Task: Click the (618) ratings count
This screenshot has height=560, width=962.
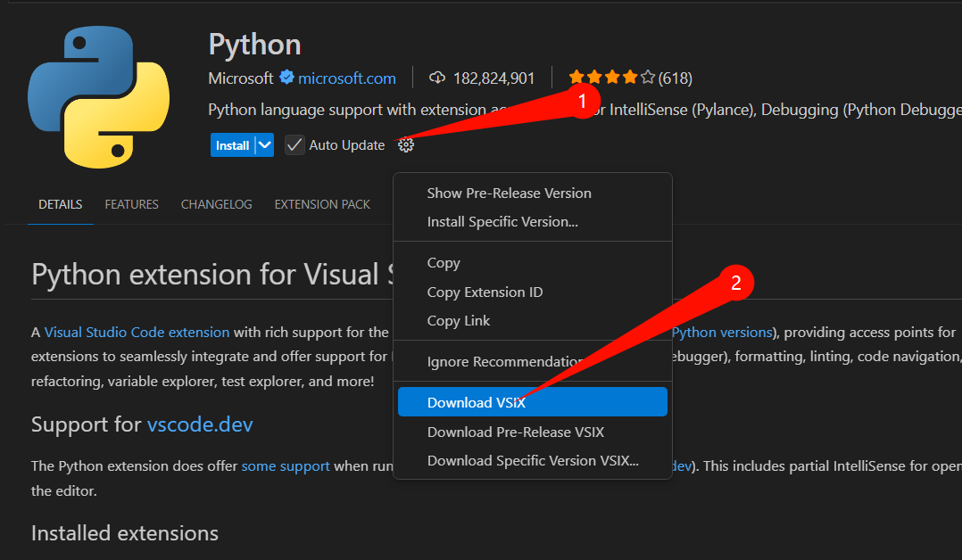Action: tap(675, 78)
